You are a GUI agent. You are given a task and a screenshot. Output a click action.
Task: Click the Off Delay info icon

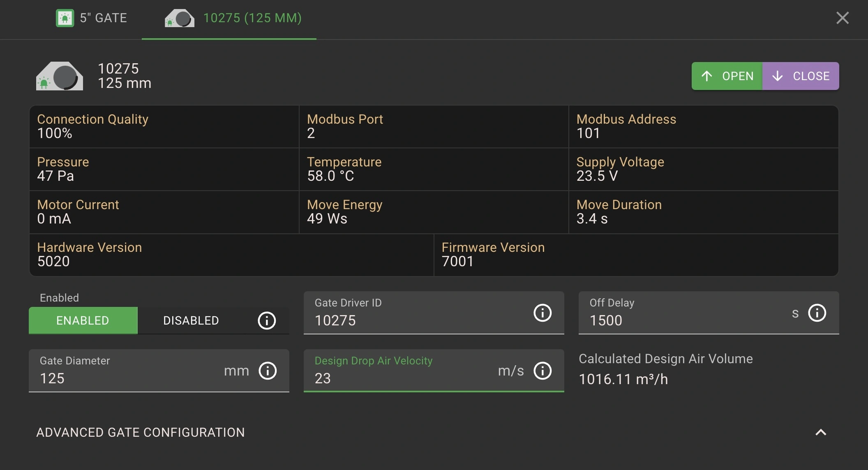tap(817, 313)
